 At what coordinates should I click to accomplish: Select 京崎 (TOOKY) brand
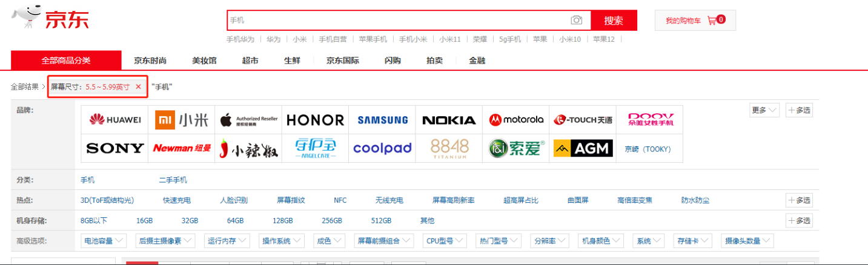coord(648,149)
